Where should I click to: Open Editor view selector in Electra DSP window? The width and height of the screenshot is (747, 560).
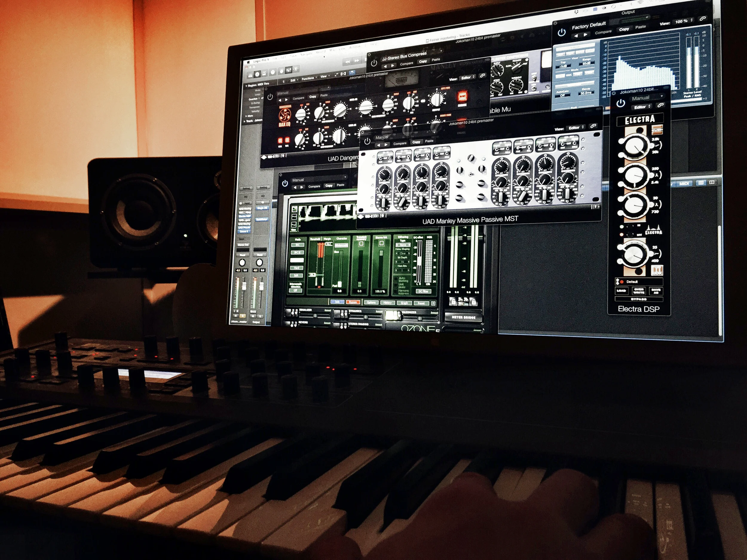642,107
